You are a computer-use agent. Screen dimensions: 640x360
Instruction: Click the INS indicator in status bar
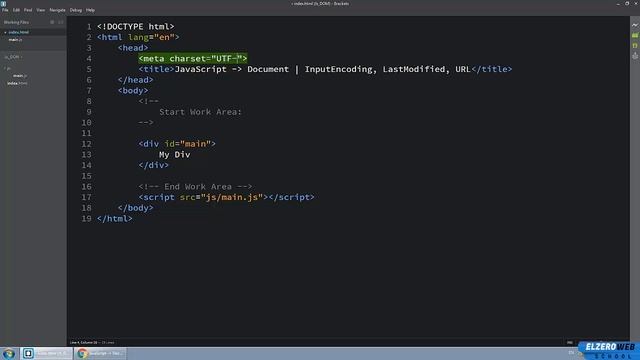point(570,342)
